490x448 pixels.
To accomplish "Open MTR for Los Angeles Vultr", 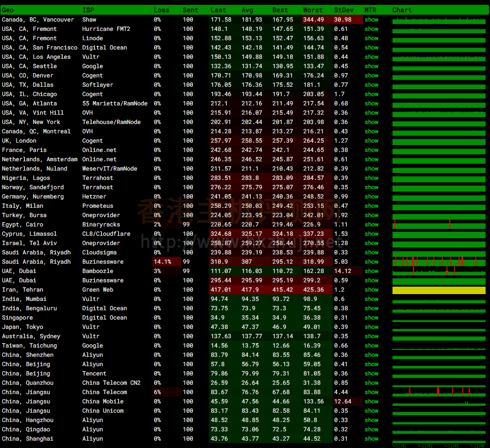I will point(371,57).
